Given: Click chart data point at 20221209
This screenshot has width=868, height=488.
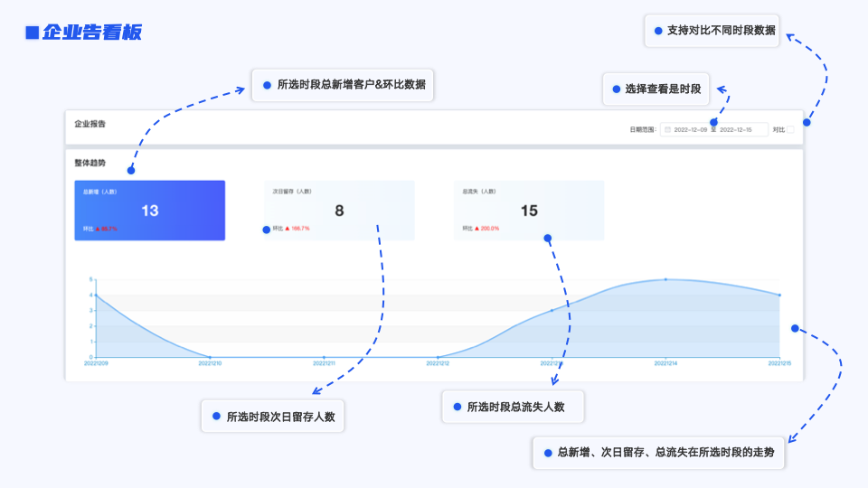Looking at the screenshot, I should click(96, 296).
